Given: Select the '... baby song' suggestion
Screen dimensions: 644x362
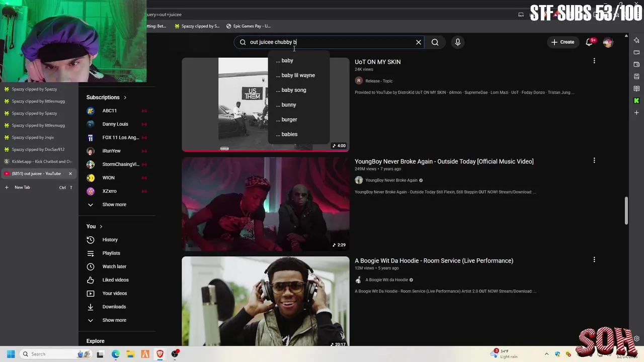Looking at the screenshot, I should 298,90.
